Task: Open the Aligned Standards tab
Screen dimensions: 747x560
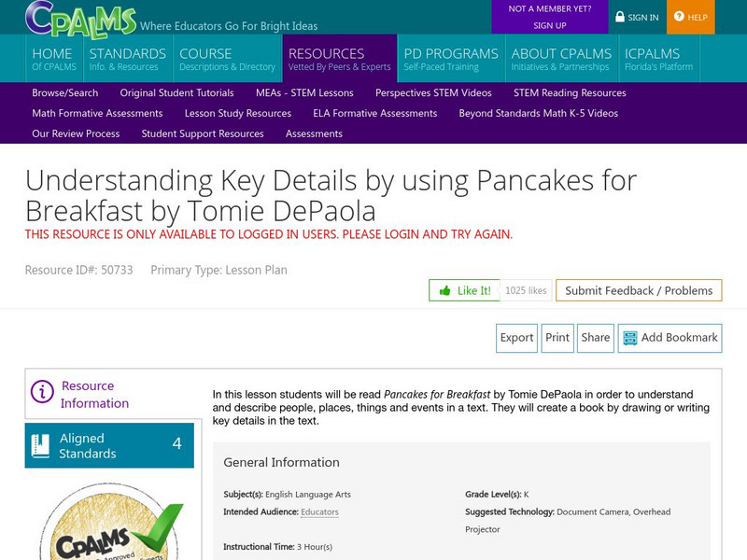Action: [x=109, y=445]
